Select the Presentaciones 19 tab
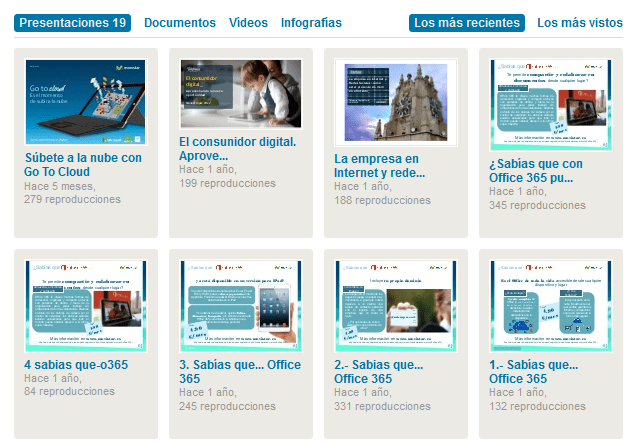The image size is (633, 444). coord(73,22)
